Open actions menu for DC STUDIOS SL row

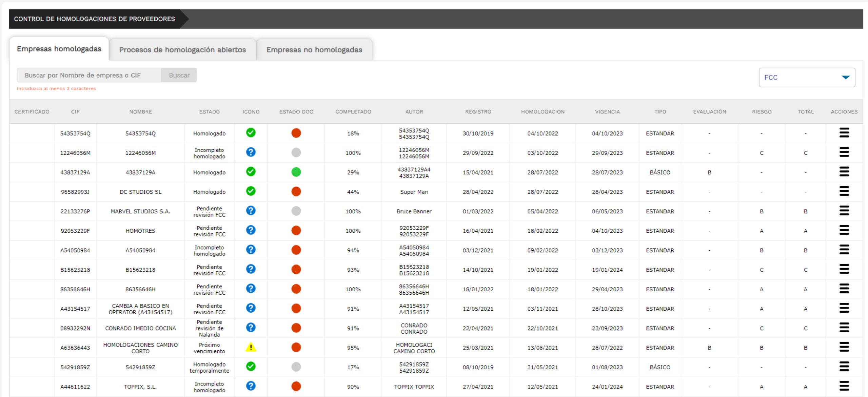(844, 191)
